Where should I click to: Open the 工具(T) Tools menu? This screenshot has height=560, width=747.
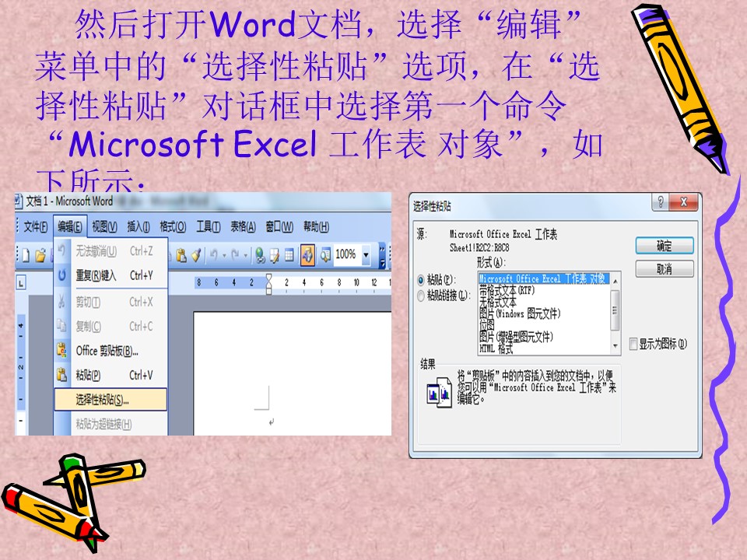[x=209, y=227]
